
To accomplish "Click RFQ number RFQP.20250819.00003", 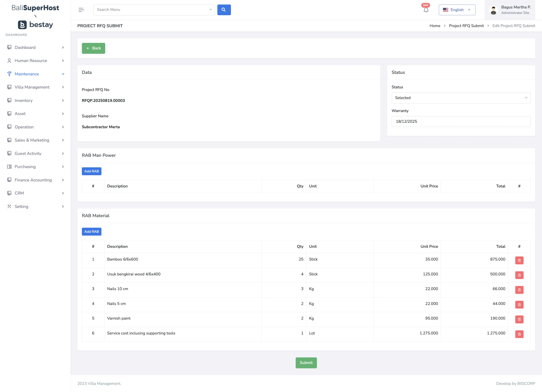I will tap(103, 100).
